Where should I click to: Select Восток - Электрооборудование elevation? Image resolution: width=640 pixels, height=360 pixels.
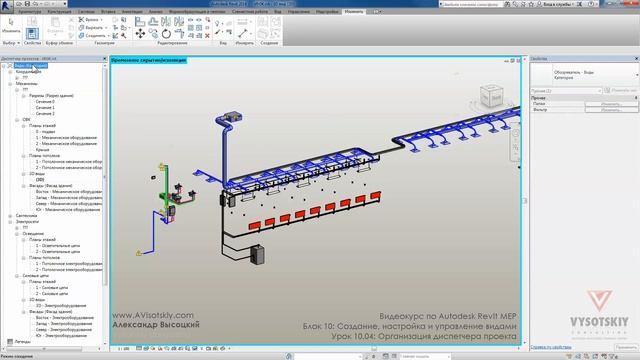point(64,318)
